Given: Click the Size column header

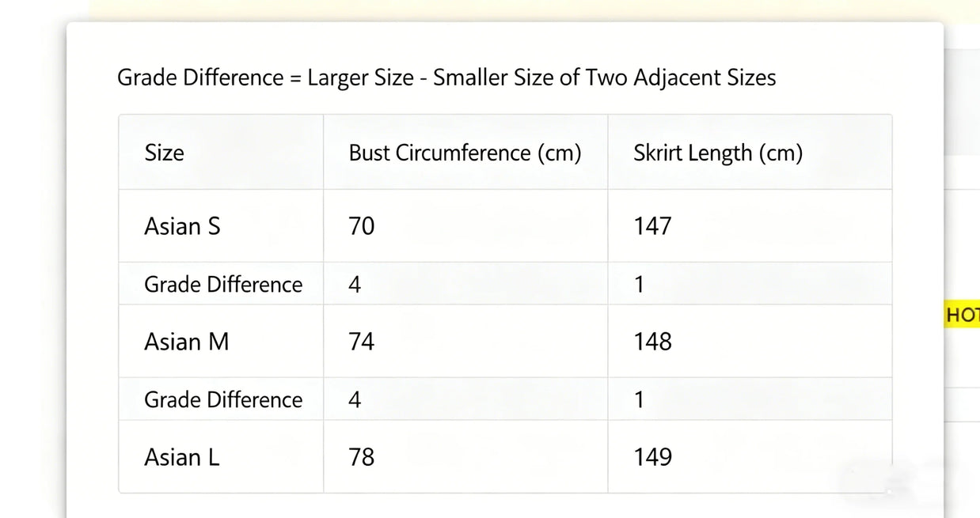Looking at the screenshot, I should click(x=164, y=152).
